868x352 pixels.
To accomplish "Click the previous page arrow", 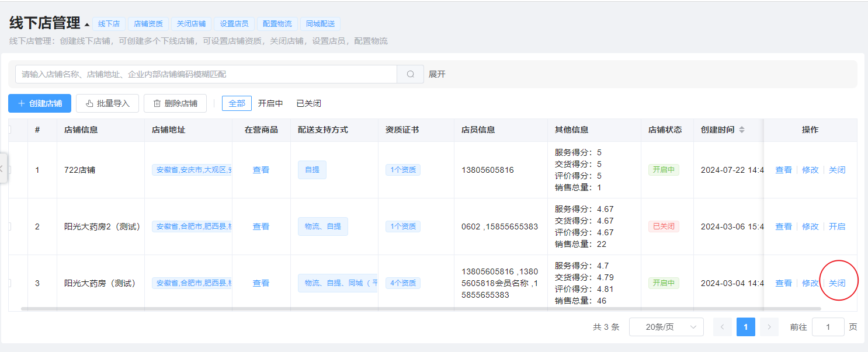I will (722, 327).
